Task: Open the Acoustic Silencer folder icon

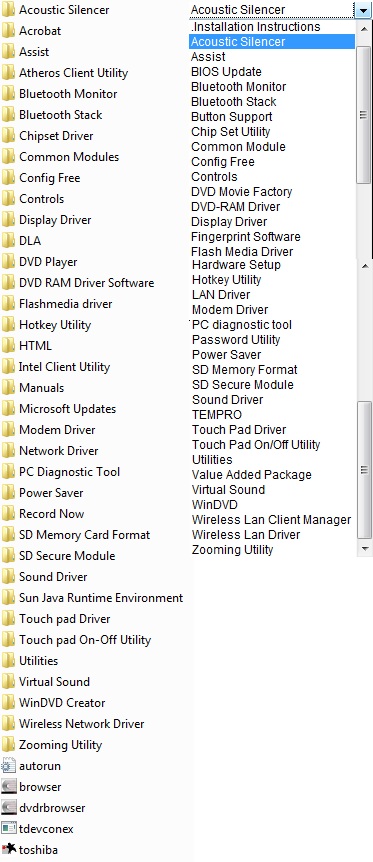Action: [x=8, y=10]
